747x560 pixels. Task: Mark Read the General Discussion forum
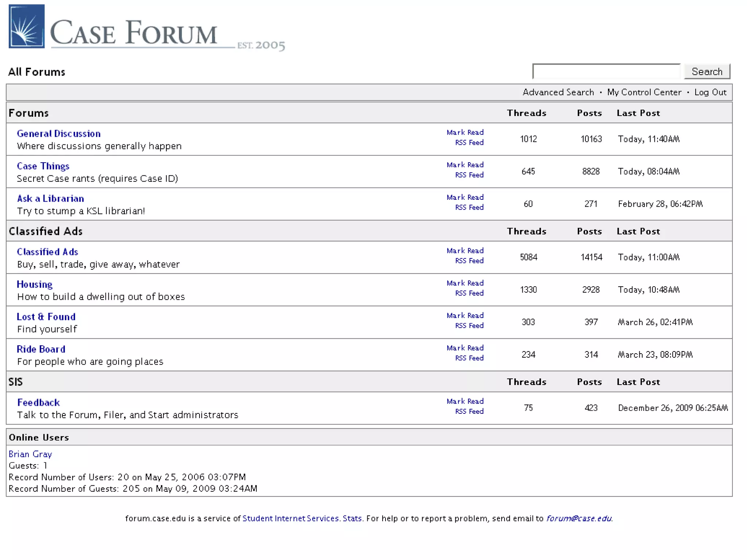[x=465, y=132]
